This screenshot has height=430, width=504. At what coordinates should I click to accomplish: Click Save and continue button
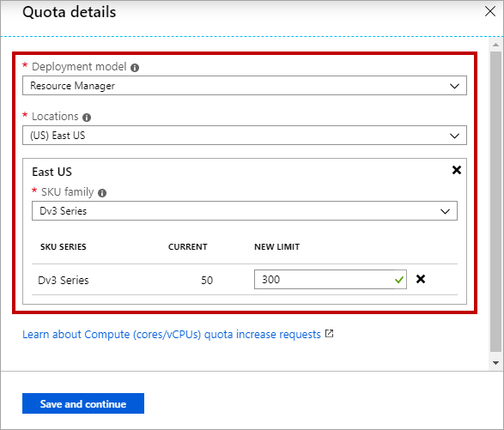pyautogui.click(x=83, y=403)
